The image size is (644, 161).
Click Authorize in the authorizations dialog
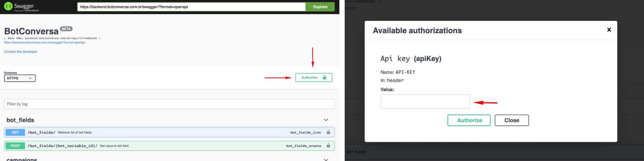coord(469,120)
